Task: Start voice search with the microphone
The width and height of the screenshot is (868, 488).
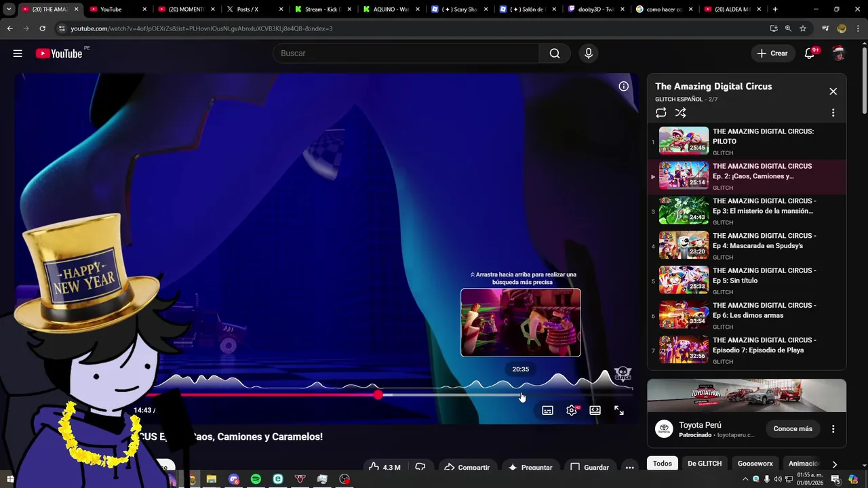Action: (589, 54)
